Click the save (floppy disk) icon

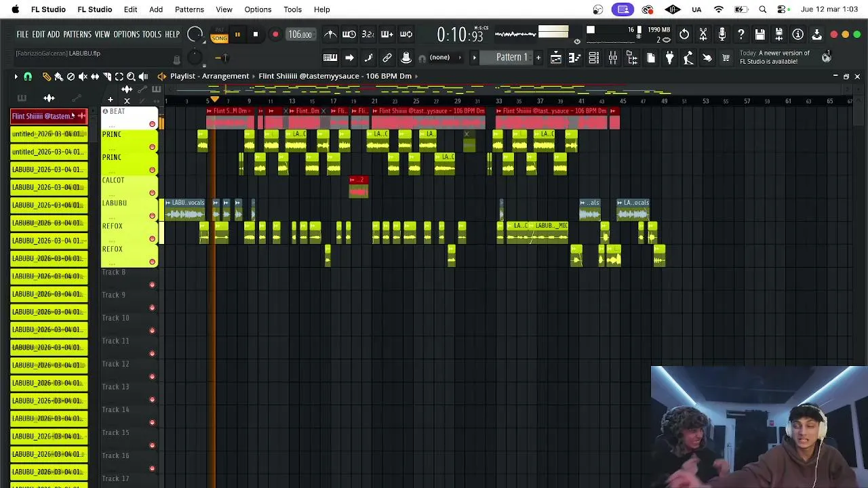[x=760, y=34]
